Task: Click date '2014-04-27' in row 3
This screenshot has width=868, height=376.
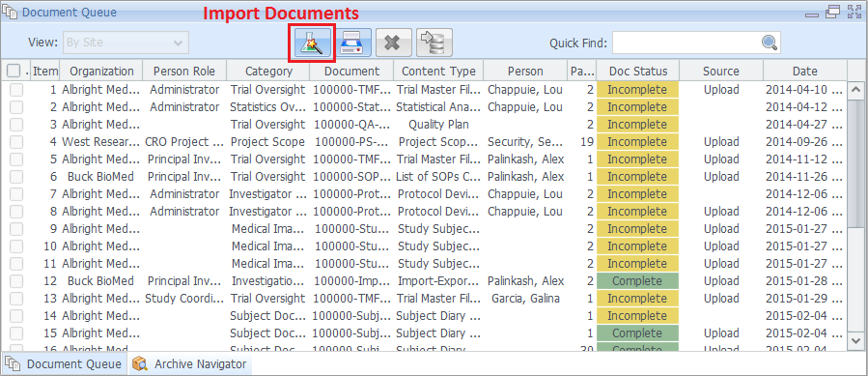Action: (x=804, y=125)
